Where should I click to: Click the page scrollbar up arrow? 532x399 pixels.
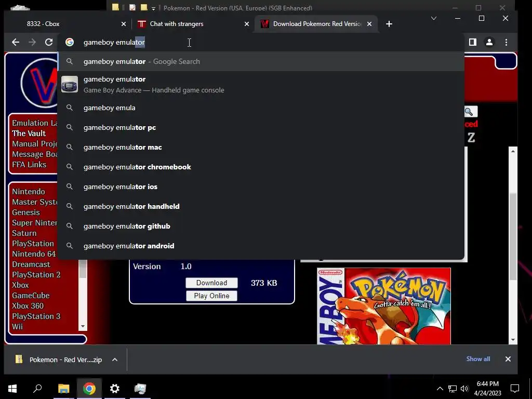(513, 151)
